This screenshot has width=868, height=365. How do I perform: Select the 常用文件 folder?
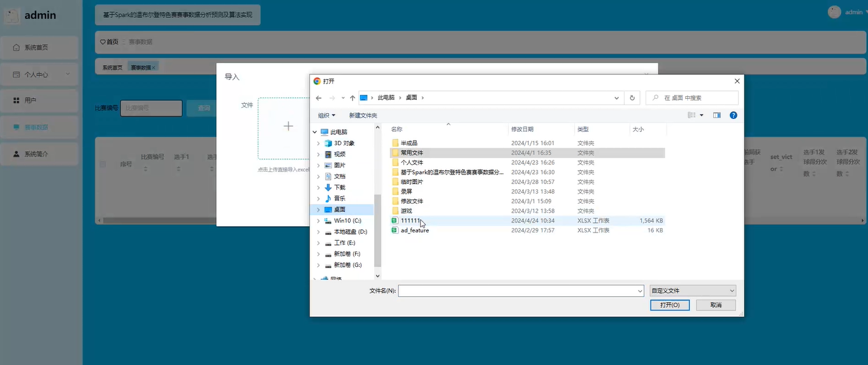[x=528, y=153]
